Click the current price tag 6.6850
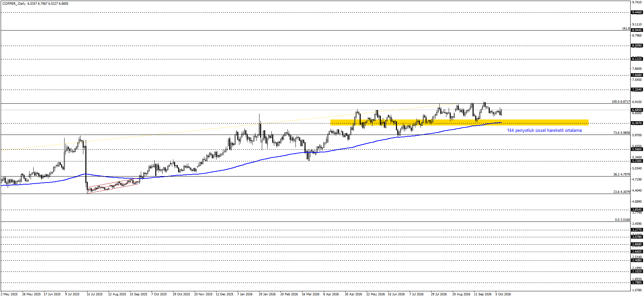This screenshot has height=298, width=644. pos(637,110)
